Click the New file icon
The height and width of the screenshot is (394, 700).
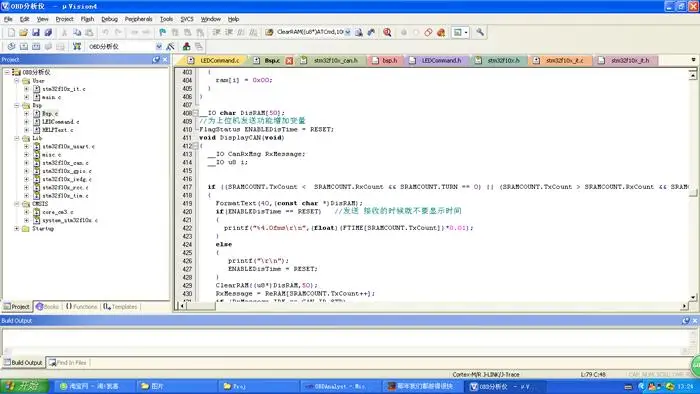click(x=12, y=33)
